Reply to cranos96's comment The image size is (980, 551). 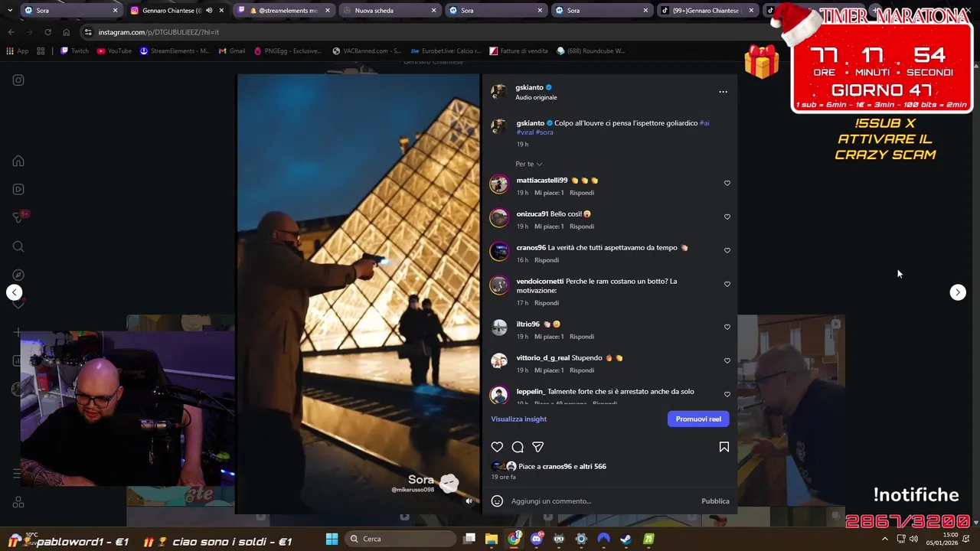click(x=547, y=260)
